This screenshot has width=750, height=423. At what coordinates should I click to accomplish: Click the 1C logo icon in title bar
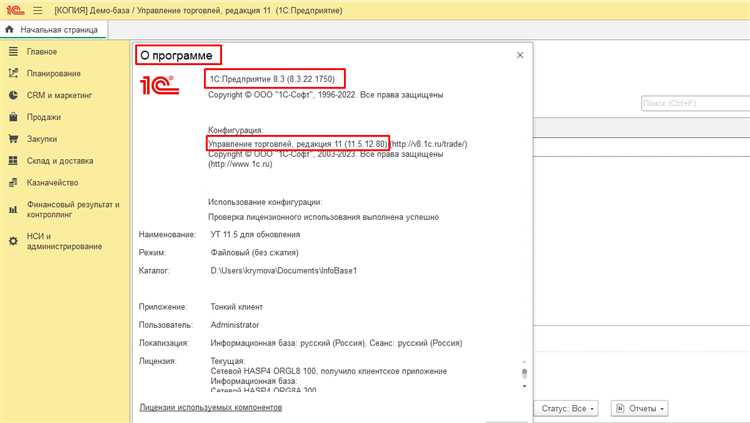pyautogui.click(x=15, y=10)
